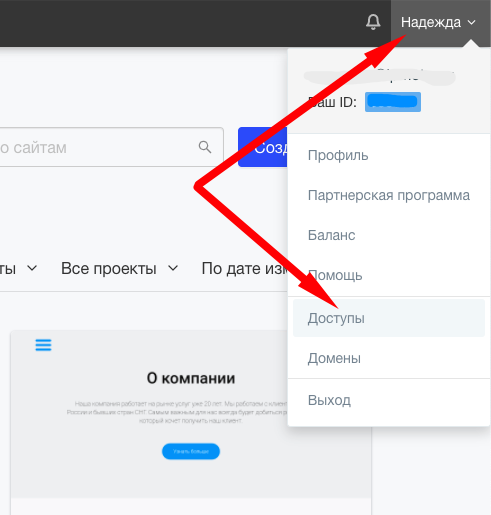
Task: Open the notifications bell icon
Action: [373, 22]
